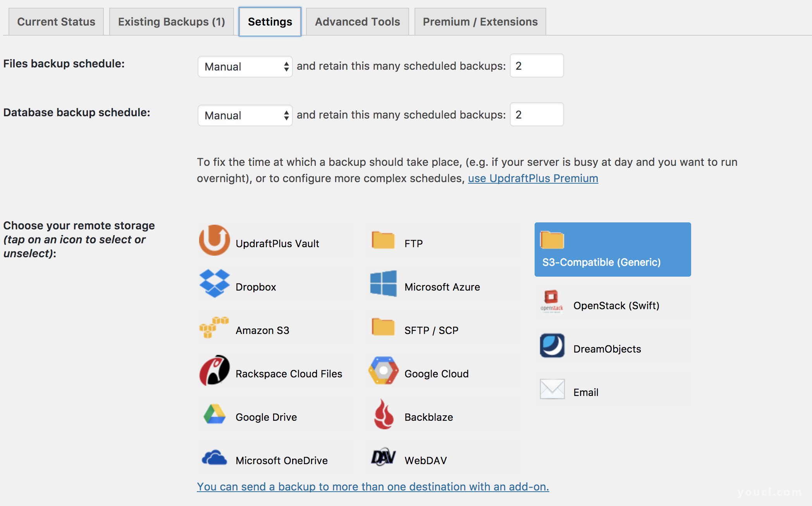Open Advanced Tools tab
Image resolution: width=812 pixels, height=506 pixels.
[357, 22]
